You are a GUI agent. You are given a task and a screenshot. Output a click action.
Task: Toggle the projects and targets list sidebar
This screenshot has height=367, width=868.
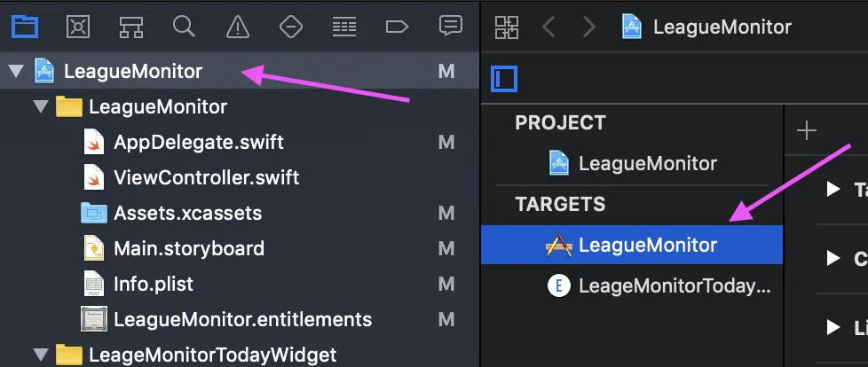pos(504,80)
